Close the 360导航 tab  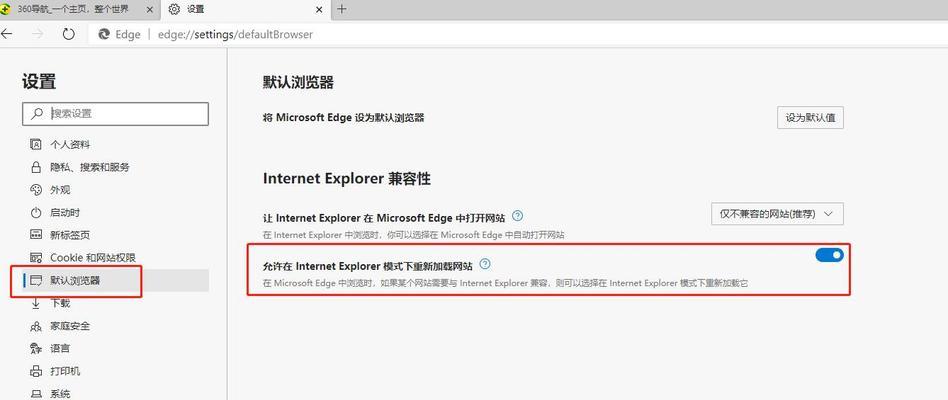(149, 9)
